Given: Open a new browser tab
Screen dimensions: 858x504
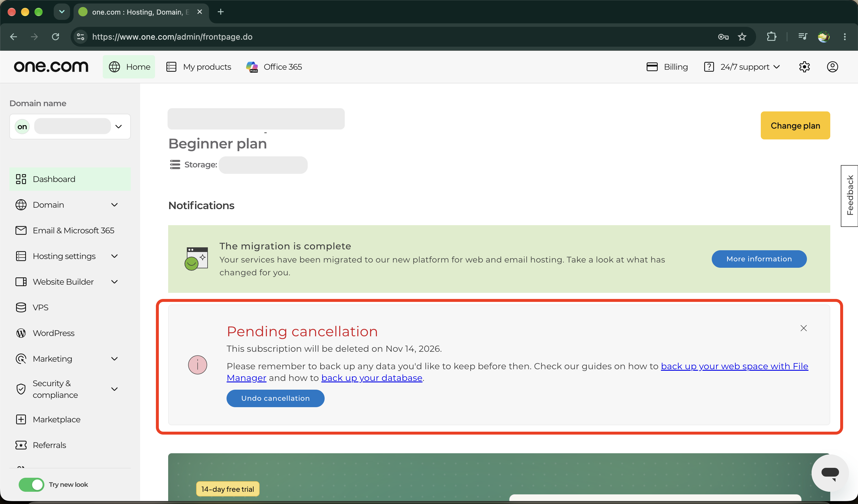Looking at the screenshot, I should 221,12.
